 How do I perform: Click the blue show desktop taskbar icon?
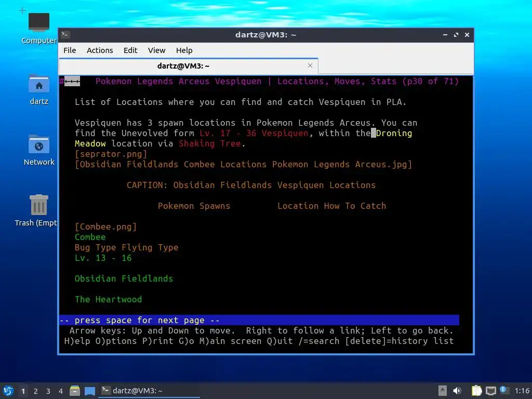tap(89, 391)
